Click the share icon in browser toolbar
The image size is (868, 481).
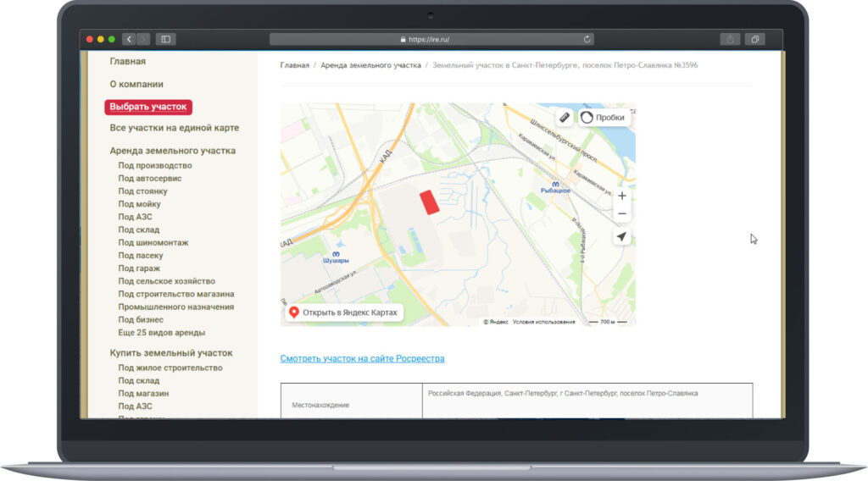(730, 39)
